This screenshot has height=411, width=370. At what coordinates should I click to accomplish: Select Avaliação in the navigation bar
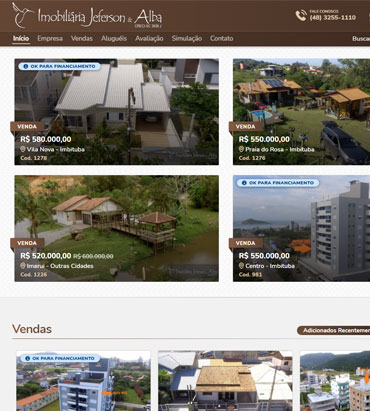click(x=149, y=38)
